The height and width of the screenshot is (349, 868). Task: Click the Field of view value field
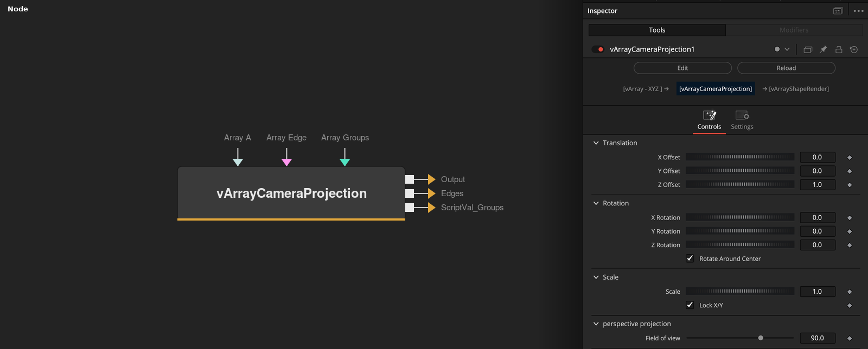pyautogui.click(x=818, y=338)
